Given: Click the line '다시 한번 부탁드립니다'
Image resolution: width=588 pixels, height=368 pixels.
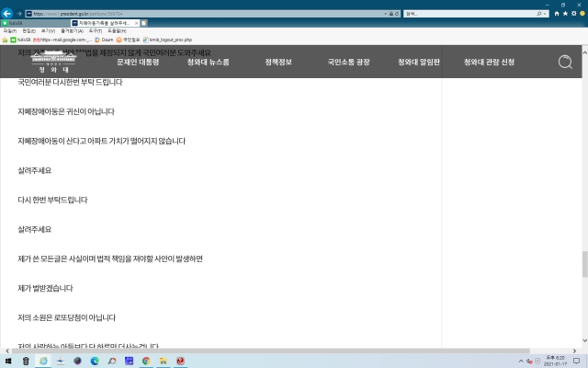Looking at the screenshot, I should 52,200.
